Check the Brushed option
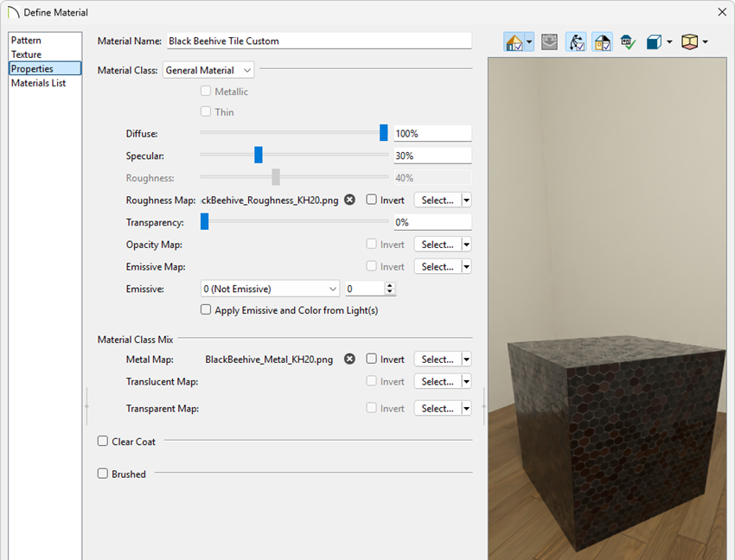 click(102, 474)
